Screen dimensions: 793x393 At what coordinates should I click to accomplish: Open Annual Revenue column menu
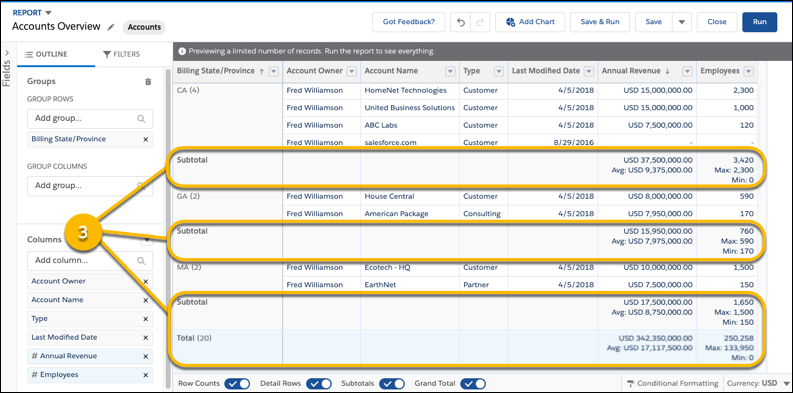[687, 72]
